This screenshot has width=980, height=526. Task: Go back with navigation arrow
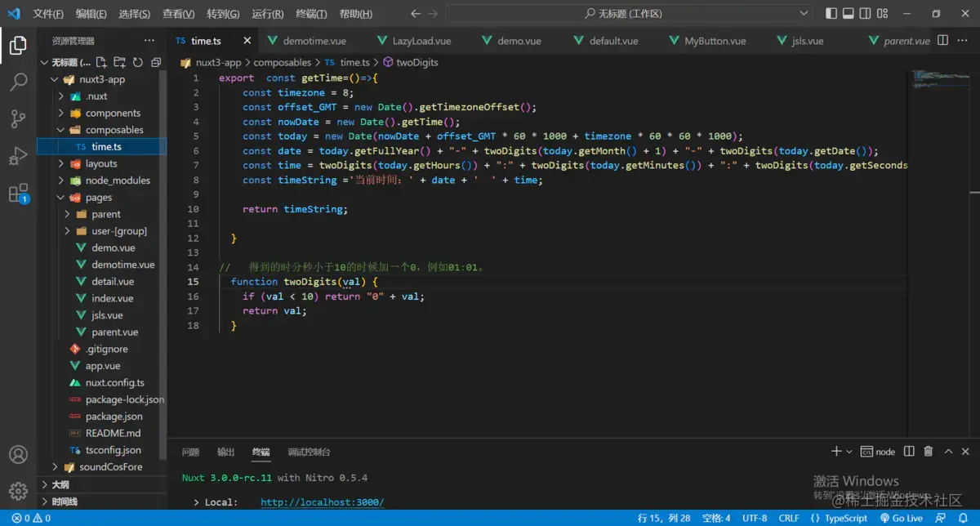click(x=415, y=14)
